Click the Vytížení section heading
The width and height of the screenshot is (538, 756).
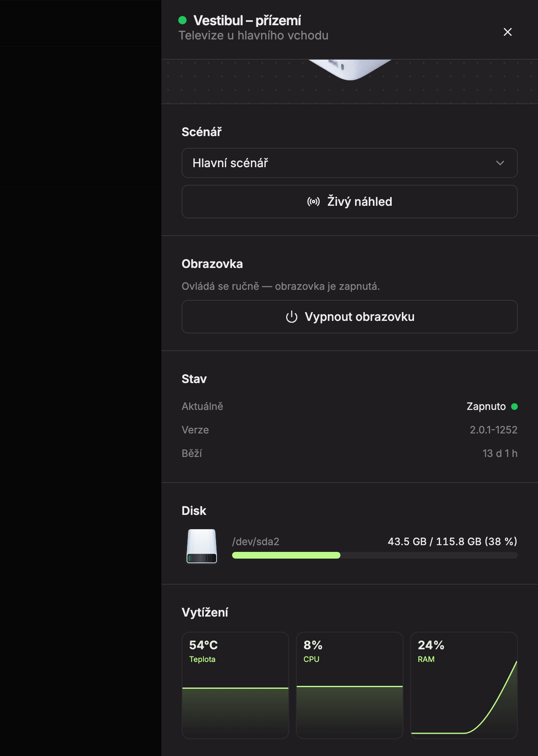[205, 612]
